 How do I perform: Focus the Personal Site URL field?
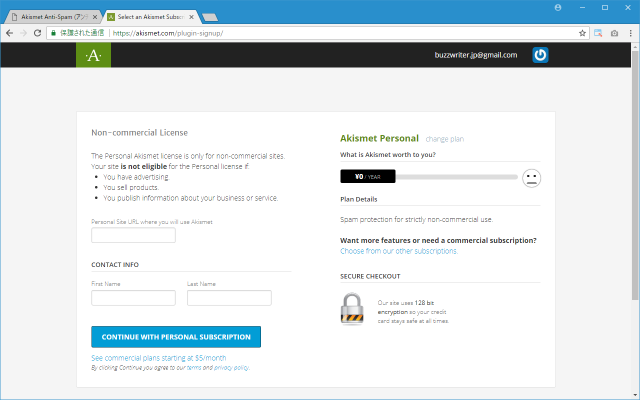coord(133,235)
